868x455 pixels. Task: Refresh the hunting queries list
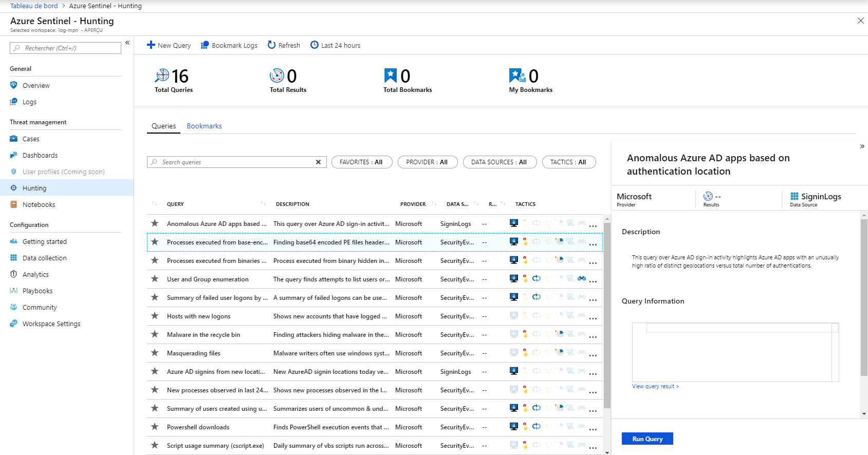coord(284,45)
